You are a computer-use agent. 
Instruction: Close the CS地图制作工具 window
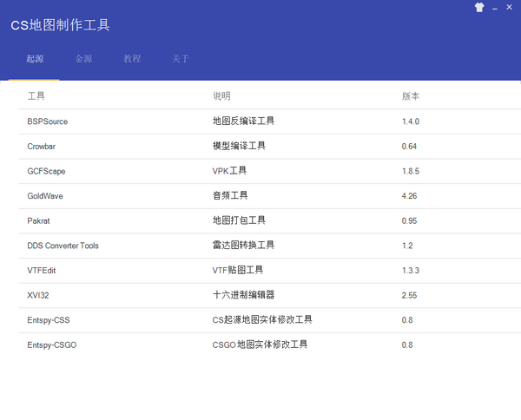(x=509, y=7)
